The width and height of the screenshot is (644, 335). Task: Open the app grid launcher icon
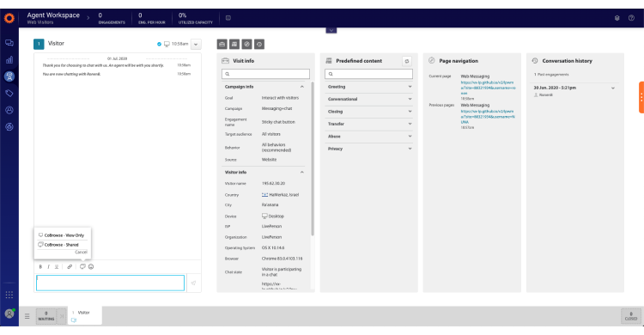click(9, 295)
